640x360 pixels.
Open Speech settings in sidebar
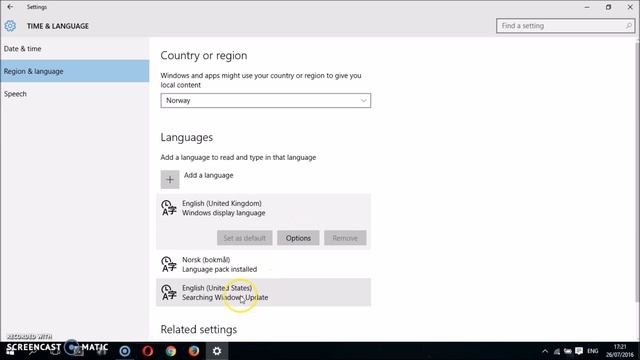tap(75, 94)
